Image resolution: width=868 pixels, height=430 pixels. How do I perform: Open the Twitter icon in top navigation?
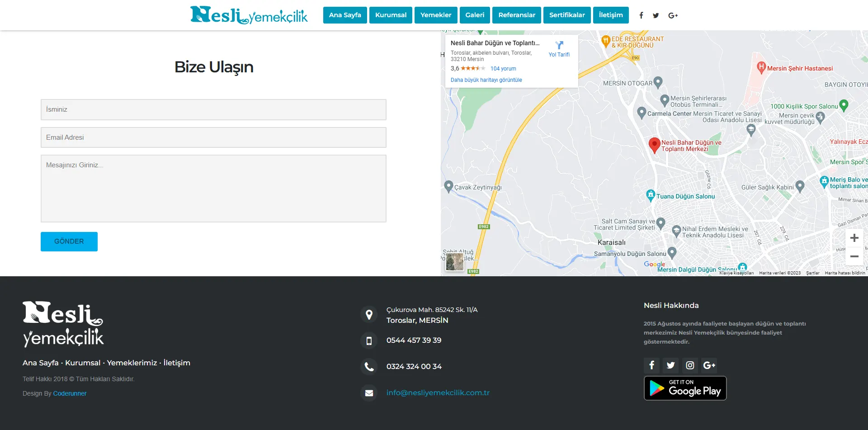coord(656,15)
